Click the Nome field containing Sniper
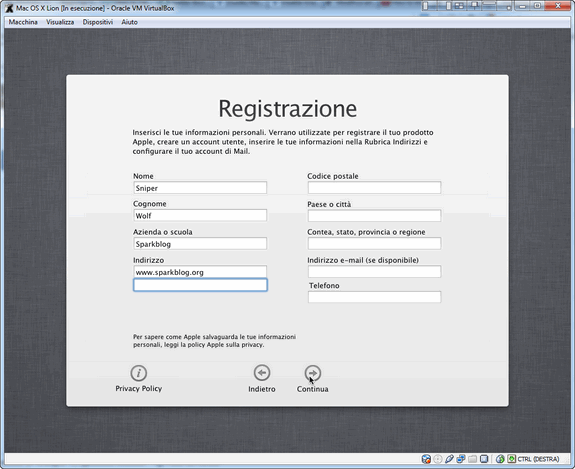This screenshot has width=575, height=469. click(200, 188)
